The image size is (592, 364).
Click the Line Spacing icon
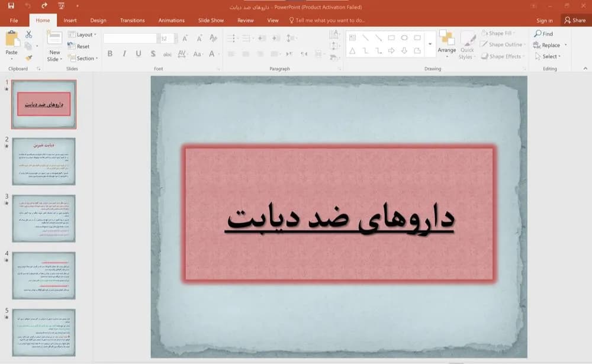291,38
